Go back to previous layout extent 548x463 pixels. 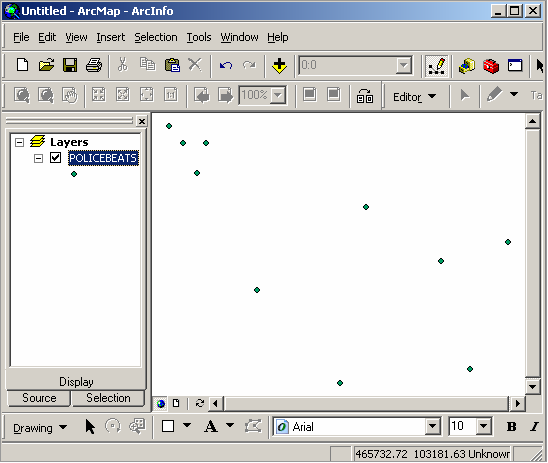point(202,95)
